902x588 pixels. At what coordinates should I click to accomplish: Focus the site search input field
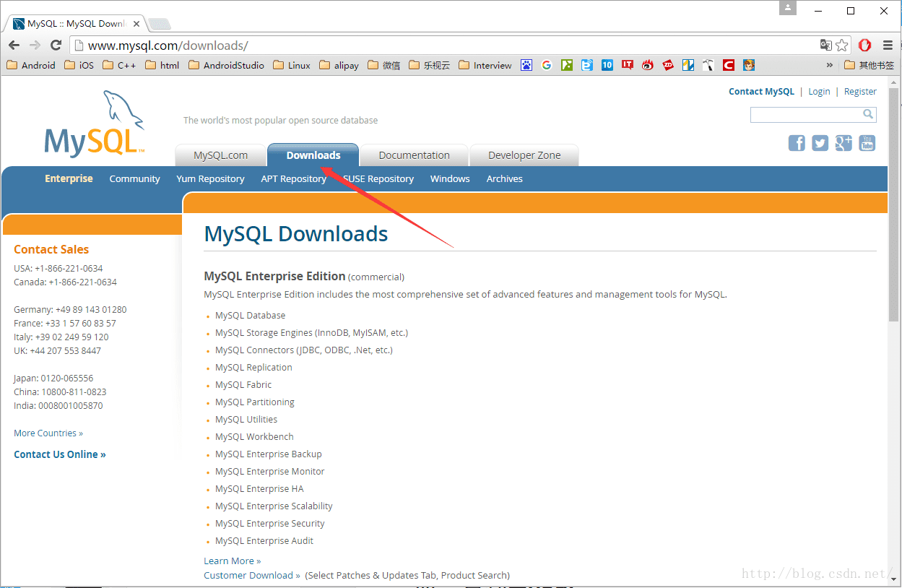click(807, 114)
